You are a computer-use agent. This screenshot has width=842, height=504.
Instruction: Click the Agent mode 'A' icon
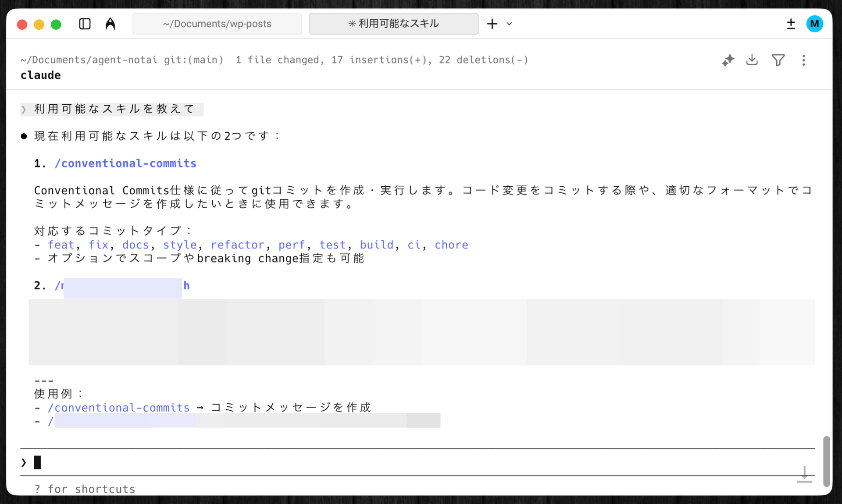point(110,24)
